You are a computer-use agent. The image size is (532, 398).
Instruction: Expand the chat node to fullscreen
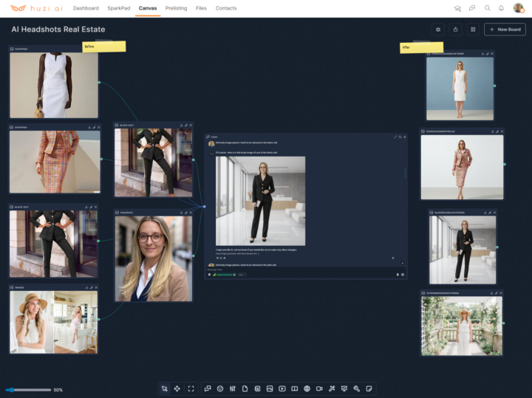click(396, 137)
